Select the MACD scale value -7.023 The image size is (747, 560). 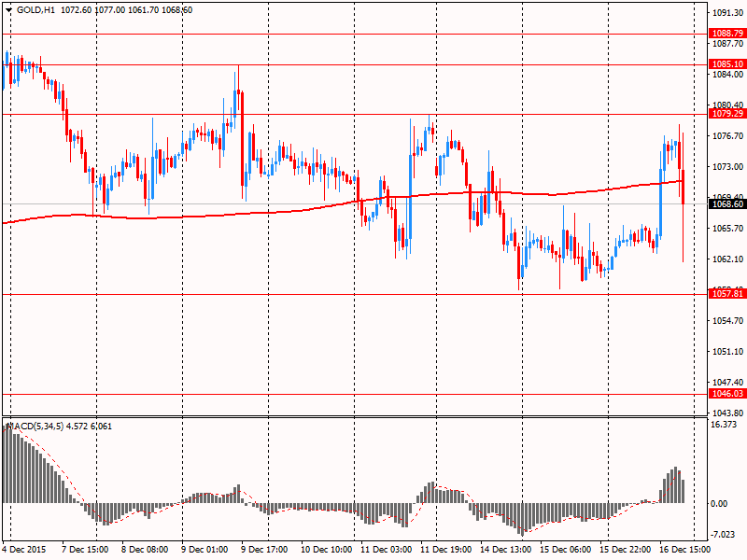pos(723,535)
